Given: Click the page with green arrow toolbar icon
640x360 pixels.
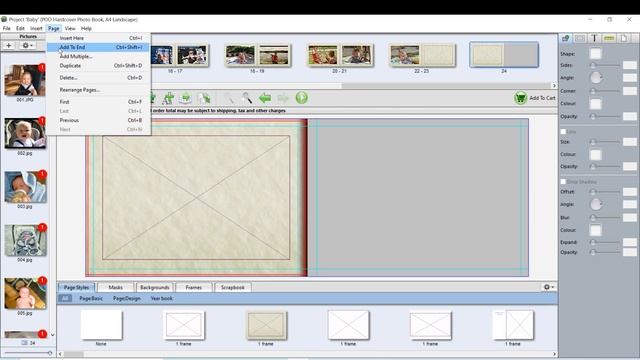Looking at the screenshot, I should click(x=204, y=98).
